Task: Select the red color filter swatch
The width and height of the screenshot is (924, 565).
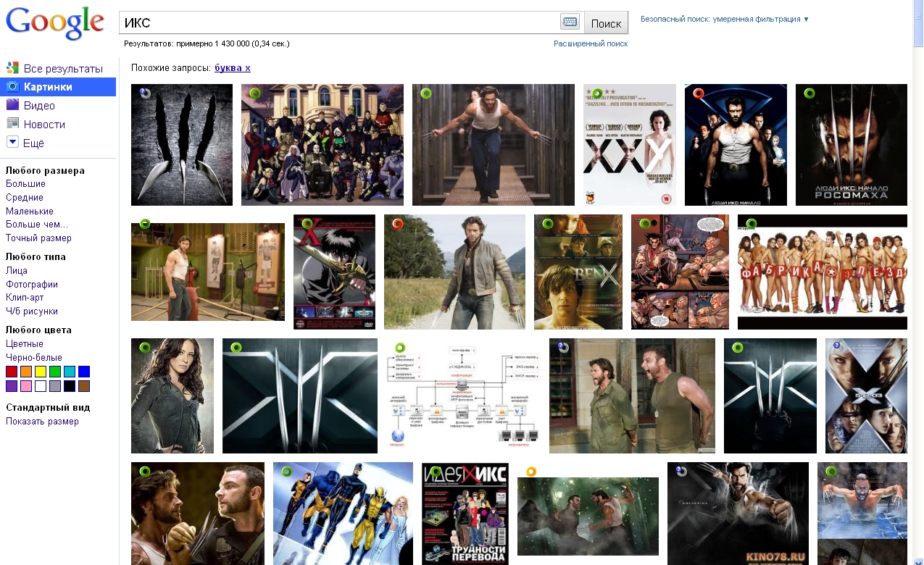Action: pos(12,372)
